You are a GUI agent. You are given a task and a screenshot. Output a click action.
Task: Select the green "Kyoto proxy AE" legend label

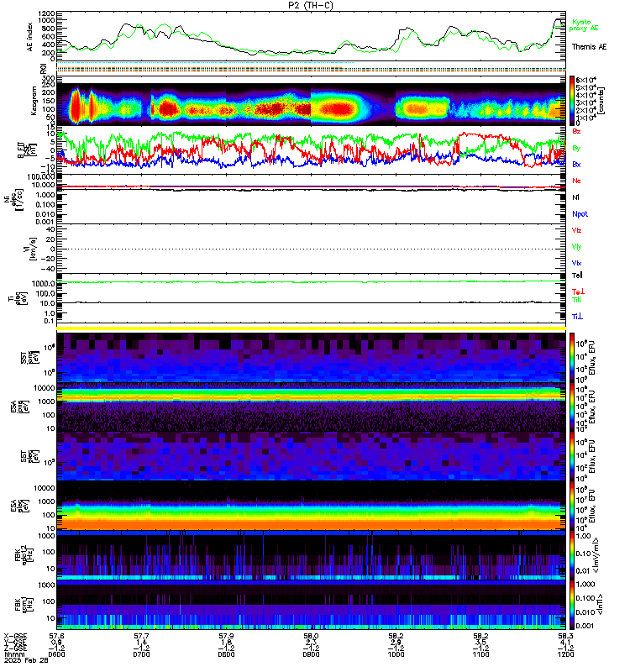click(x=583, y=25)
